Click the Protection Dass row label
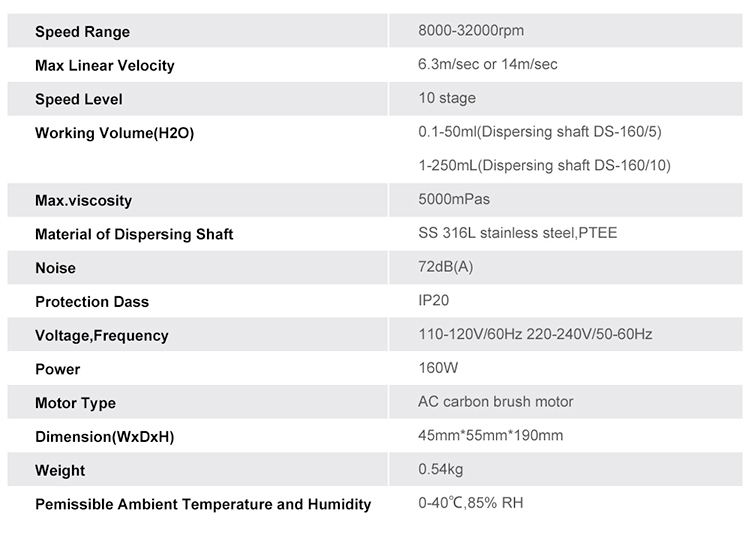Viewport: 750px width, 558px height. point(92,302)
